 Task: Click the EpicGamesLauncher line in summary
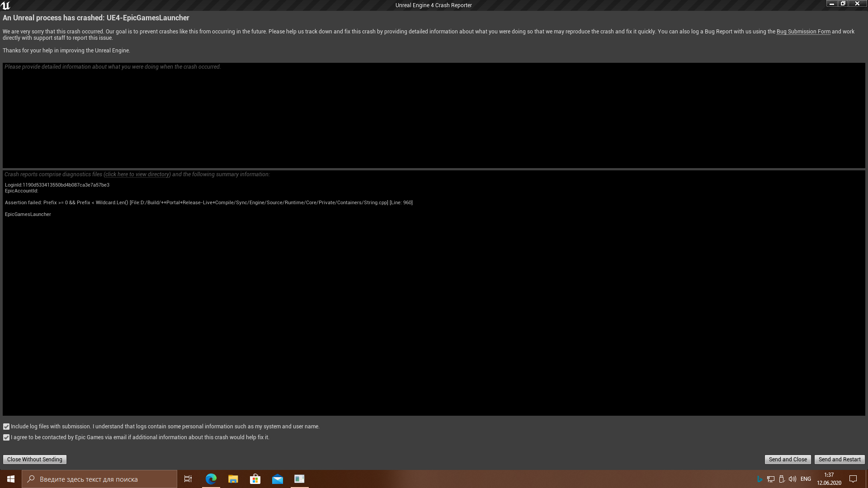click(28, 214)
